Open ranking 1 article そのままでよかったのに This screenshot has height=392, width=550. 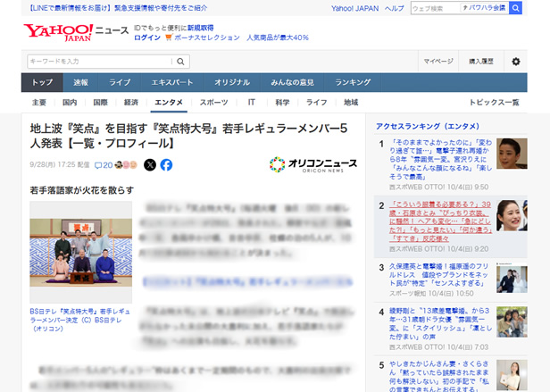pyautogui.click(x=441, y=160)
